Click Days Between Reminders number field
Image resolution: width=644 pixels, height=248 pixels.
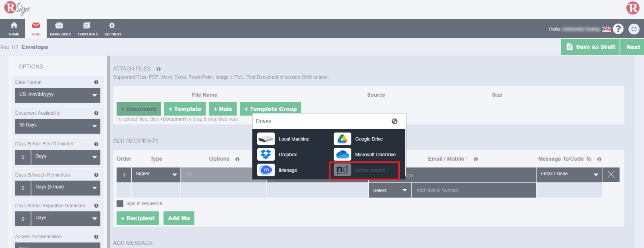pyautogui.click(x=23, y=188)
